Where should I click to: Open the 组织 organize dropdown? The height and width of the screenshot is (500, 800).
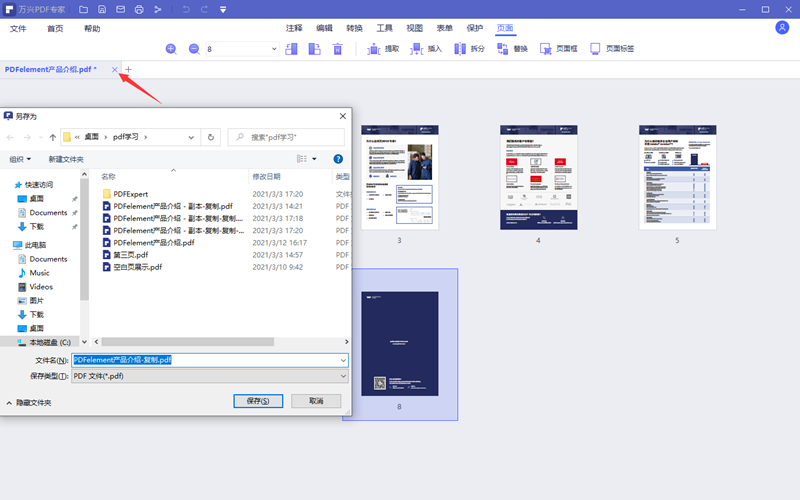[x=20, y=159]
